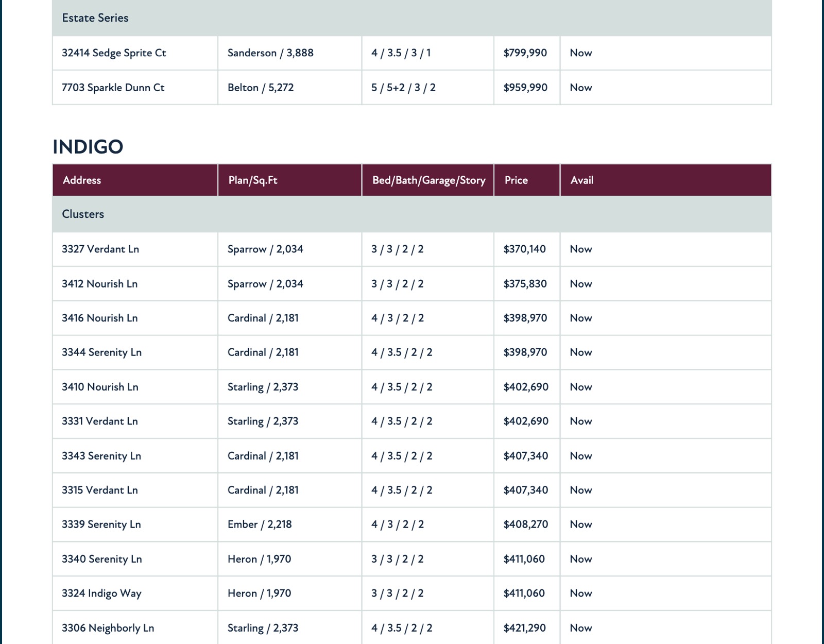The height and width of the screenshot is (644, 824).
Task: Select the Ember / 2,218 plan cell
Action: pyautogui.click(x=260, y=524)
